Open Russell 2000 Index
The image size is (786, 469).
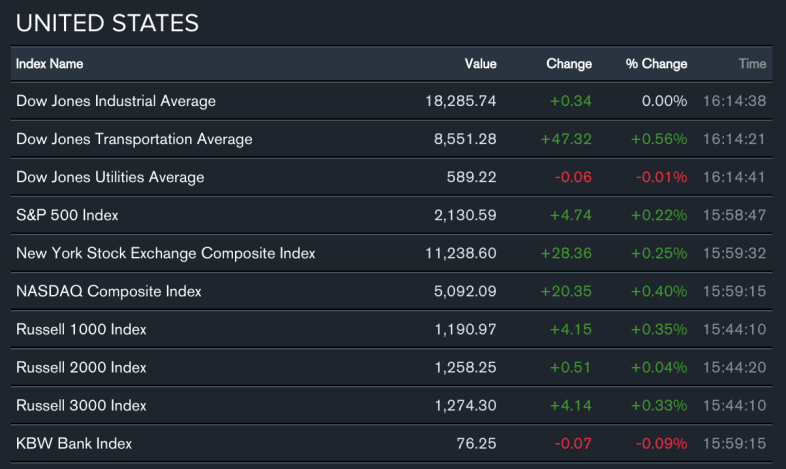(x=81, y=368)
